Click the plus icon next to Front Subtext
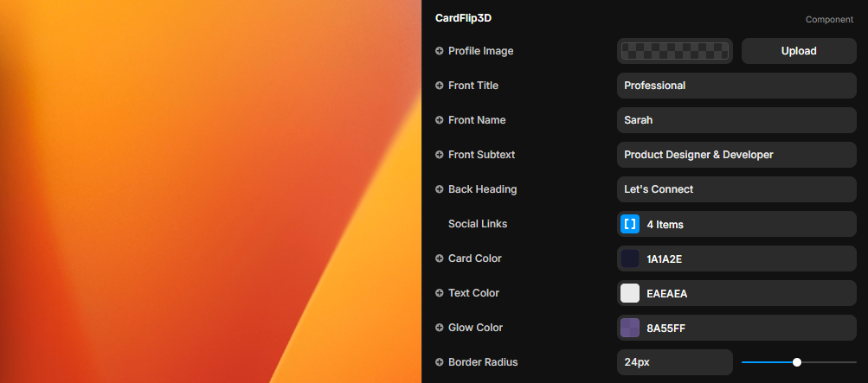 click(x=440, y=155)
